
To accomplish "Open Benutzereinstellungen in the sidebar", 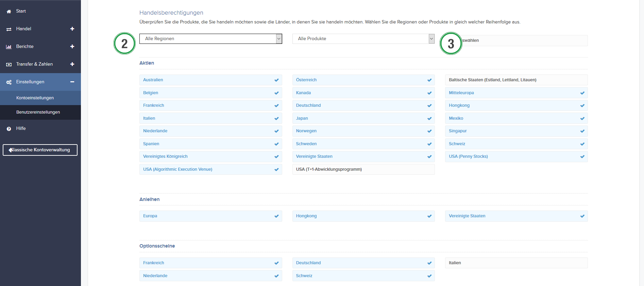I will (40, 112).
